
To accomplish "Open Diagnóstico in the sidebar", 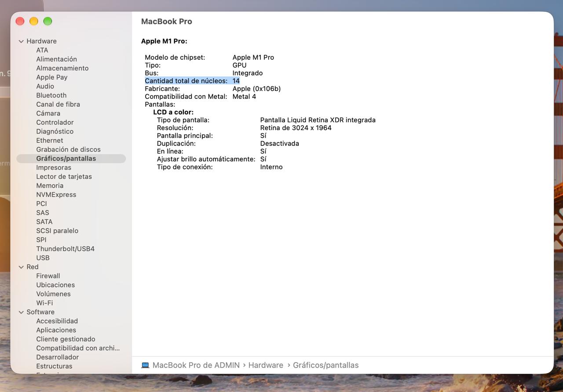I will pyautogui.click(x=55, y=131).
